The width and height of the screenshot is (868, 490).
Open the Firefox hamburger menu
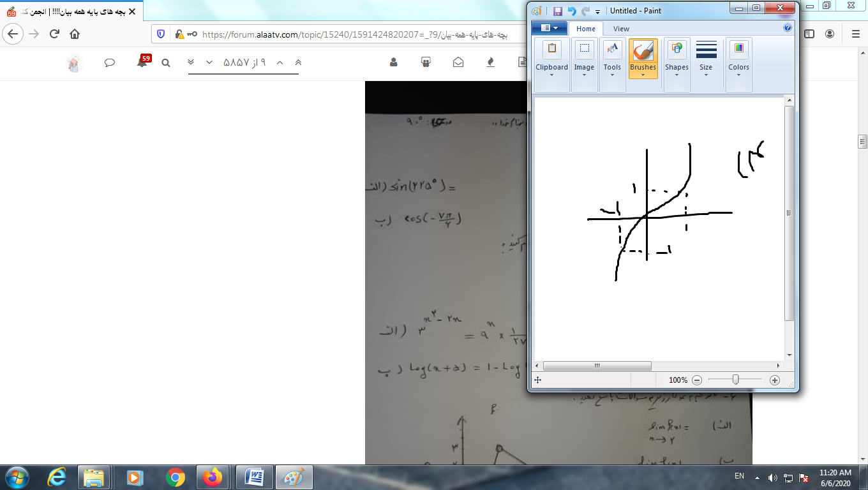pos(855,34)
